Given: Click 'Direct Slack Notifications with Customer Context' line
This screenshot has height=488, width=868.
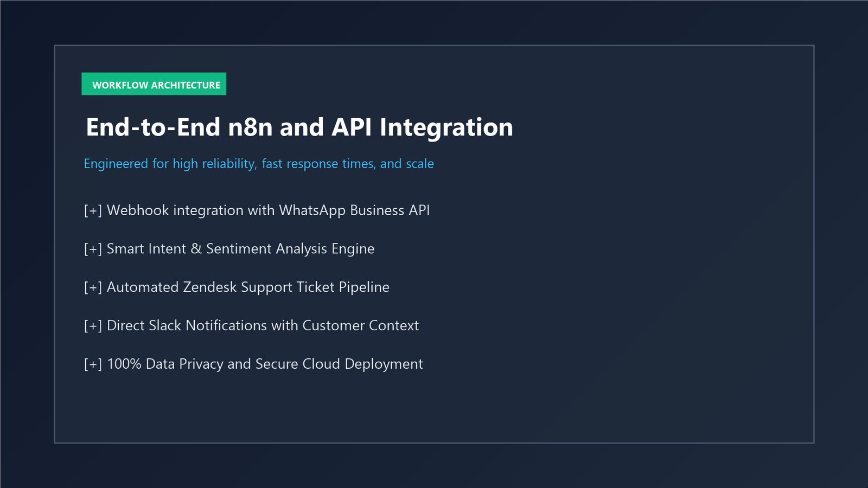Looking at the screenshot, I should click(252, 325).
